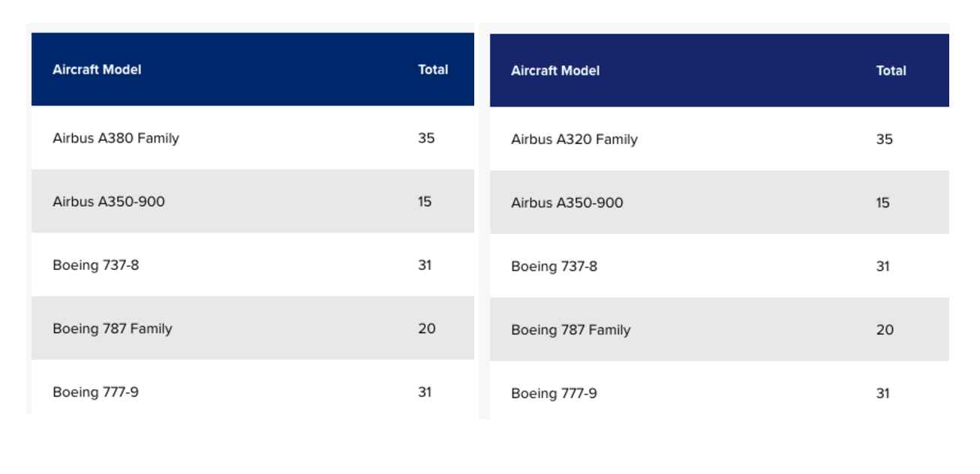Viewport: 980px width, 474px height.
Task: Click Boeing 787 Family in right table
Action: 571,331
